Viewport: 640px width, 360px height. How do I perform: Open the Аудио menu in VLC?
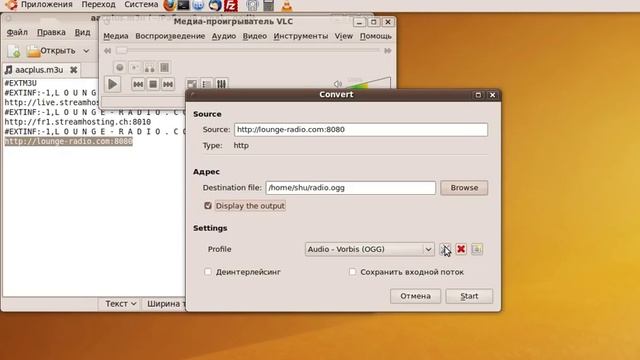click(223, 36)
